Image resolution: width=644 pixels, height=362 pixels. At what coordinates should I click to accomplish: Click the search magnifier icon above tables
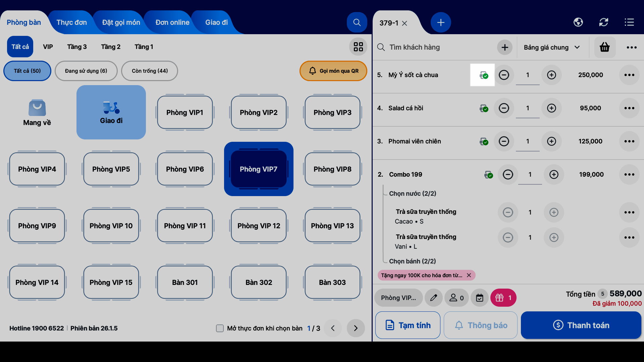[357, 22]
